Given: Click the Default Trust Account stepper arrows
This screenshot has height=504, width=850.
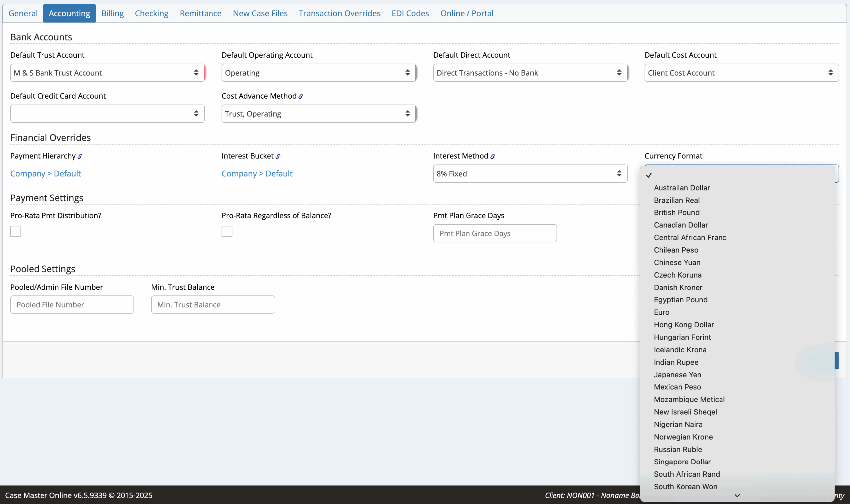Looking at the screenshot, I should (x=196, y=73).
